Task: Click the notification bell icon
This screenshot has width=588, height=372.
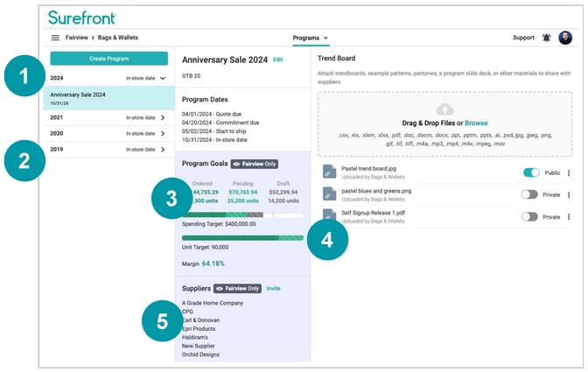Action: [x=547, y=39]
